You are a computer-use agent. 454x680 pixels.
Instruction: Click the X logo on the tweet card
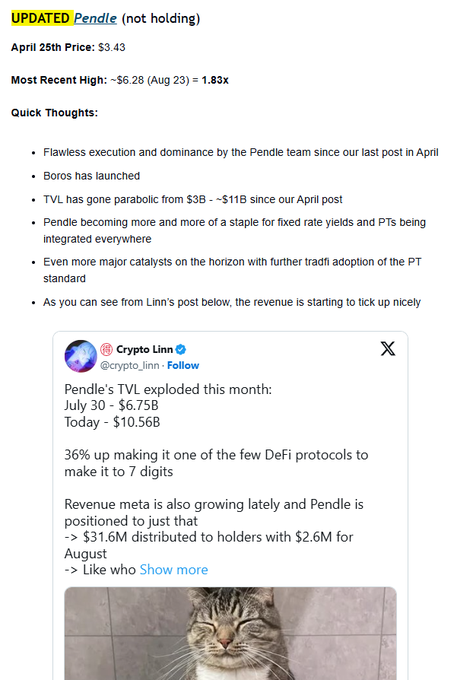[x=388, y=348]
